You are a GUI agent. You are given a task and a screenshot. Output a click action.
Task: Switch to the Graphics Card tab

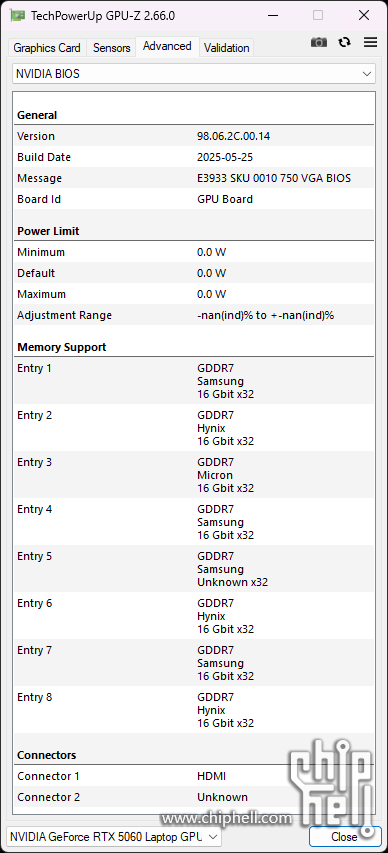click(47, 48)
